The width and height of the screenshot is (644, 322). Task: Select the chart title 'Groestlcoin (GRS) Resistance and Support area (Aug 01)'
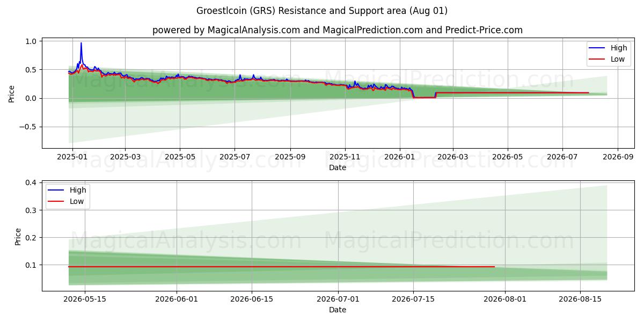click(x=322, y=11)
